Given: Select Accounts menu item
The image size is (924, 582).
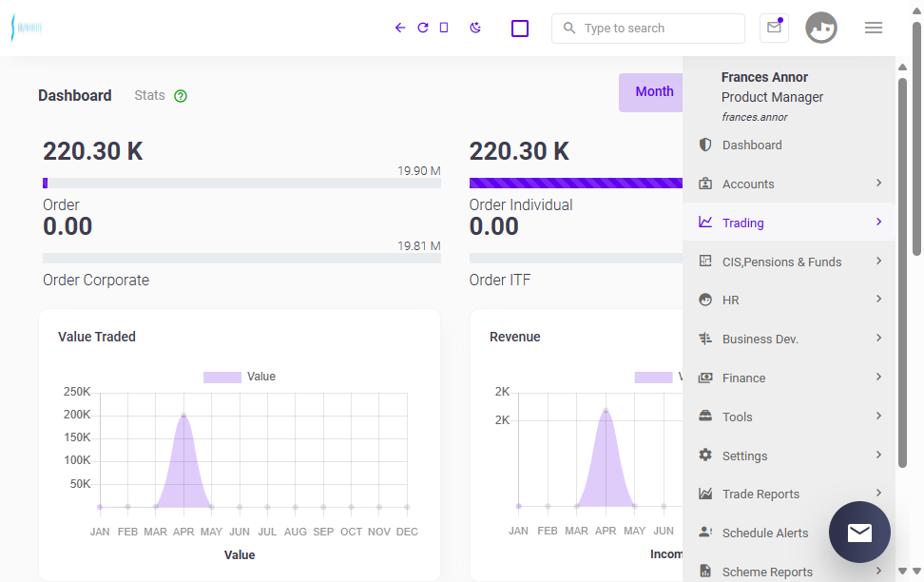Looking at the screenshot, I should [x=789, y=184].
